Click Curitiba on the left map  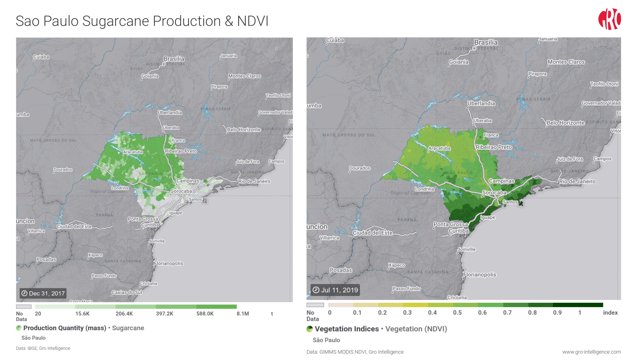tap(150, 225)
